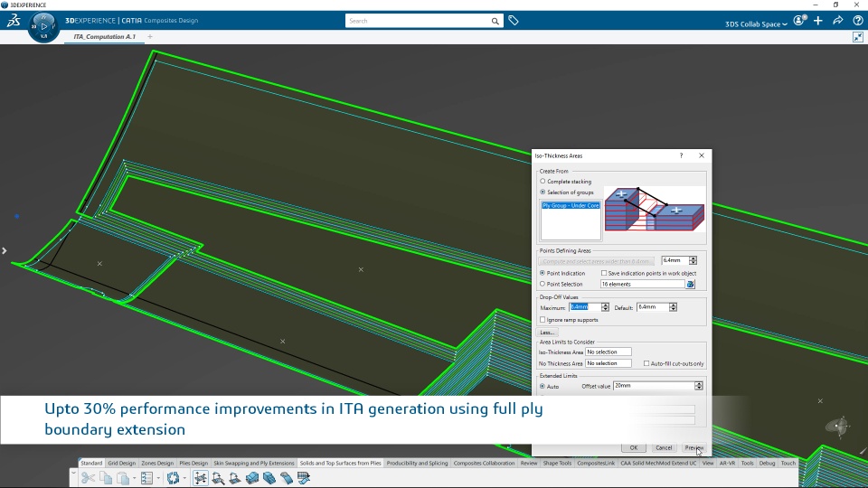868x488 pixels.
Task: Click the robot manipulator in the viewport corner
Action: (837, 426)
